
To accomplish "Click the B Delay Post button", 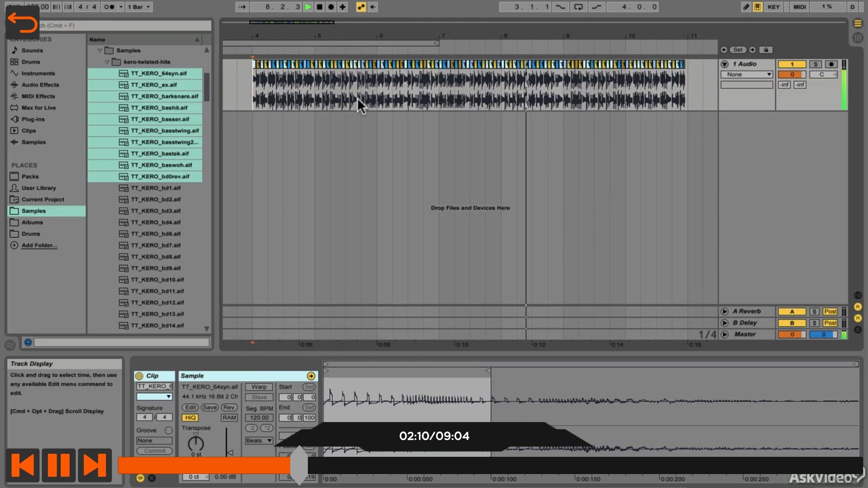I will 830,323.
